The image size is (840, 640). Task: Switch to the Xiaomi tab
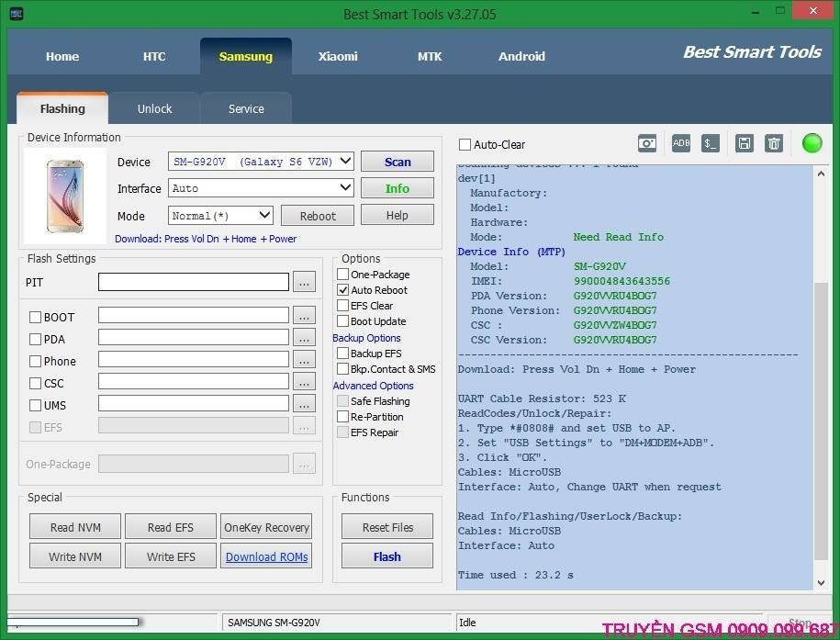pyautogui.click(x=338, y=56)
